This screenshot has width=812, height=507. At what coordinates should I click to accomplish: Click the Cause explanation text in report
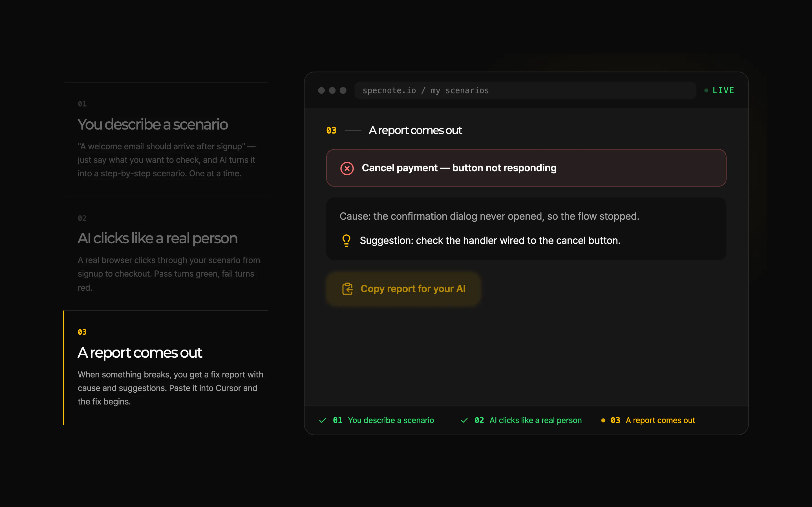point(489,216)
